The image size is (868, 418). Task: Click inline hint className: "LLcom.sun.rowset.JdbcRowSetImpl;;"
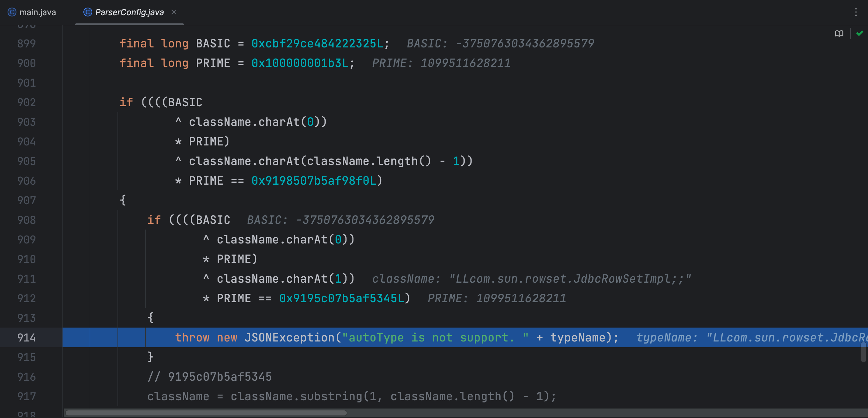[x=532, y=279]
